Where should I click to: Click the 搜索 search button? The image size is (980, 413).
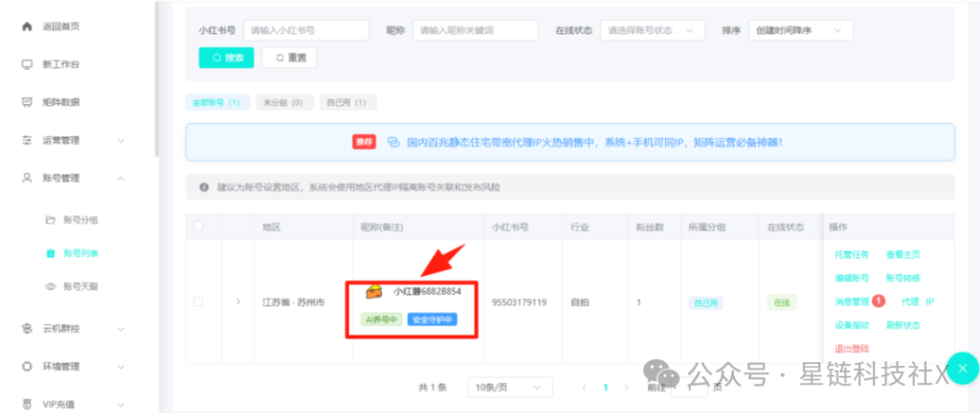[226, 57]
